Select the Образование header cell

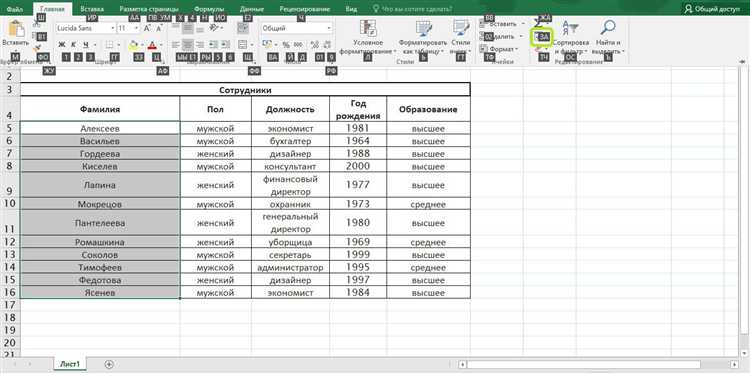click(429, 110)
